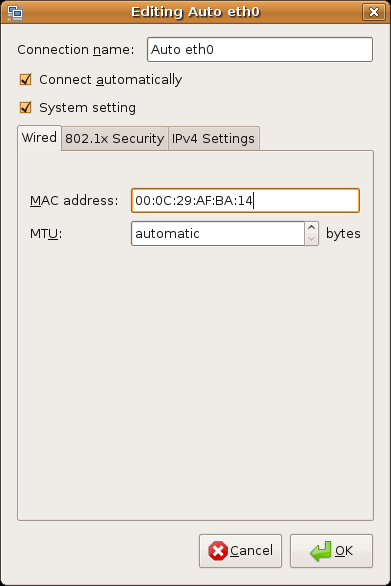391x586 pixels.
Task: Select the Wired tab
Action: pyautogui.click(x=39, y=138)
